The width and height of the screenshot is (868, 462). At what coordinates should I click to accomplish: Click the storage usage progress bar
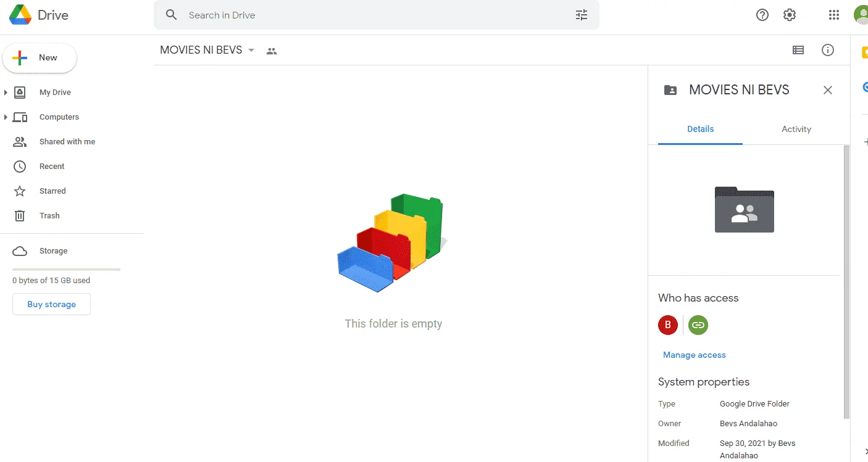click(x=66, y=270)
